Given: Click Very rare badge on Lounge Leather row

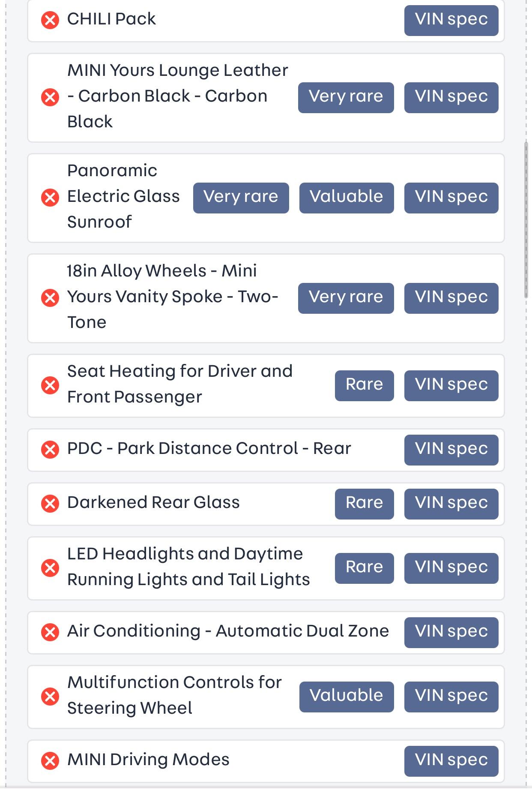Looking at the screenshot, I should [x=346, y=97].
